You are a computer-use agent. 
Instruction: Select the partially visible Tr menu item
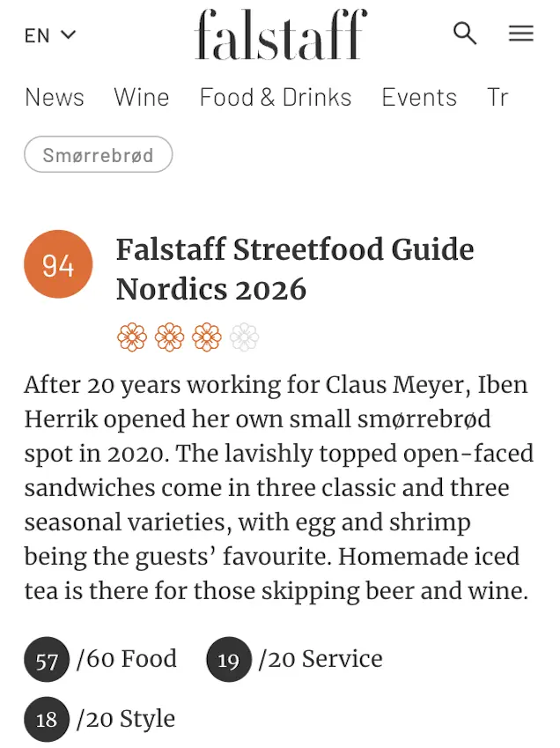click(x=497, y=97)
